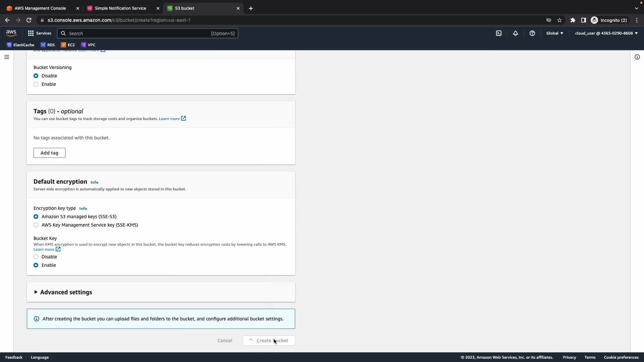This screenshot has height=362, width=644.
Task: Select AWS Key Management Service key (SSE-KMS)
Action: pos(36,225)
